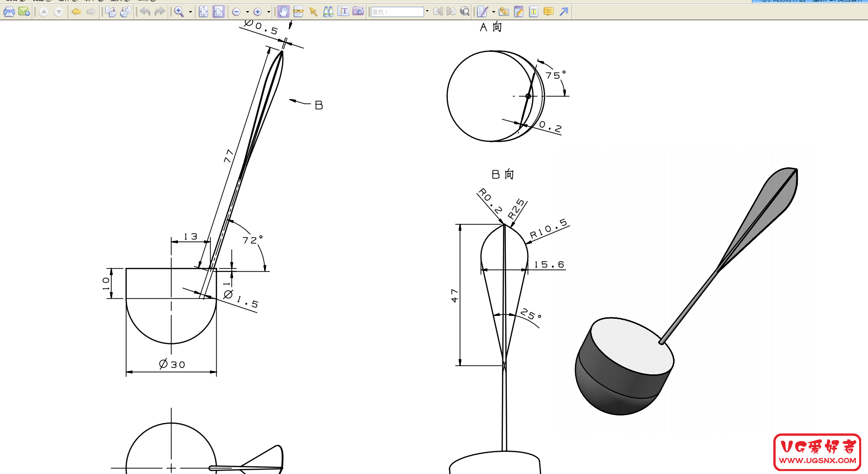Open dropdown next to Zoom Out button

tap(247, 12)
